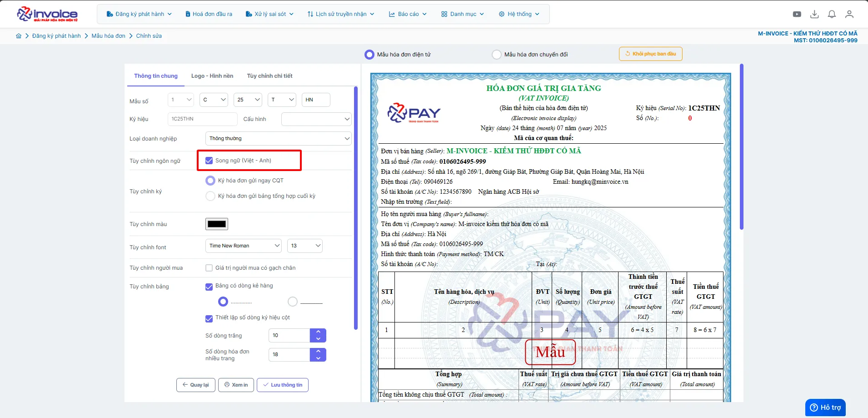
Task: Click the 'Số dòng trắng' number field
Action: pyautogui.click(x=289, y=335)
